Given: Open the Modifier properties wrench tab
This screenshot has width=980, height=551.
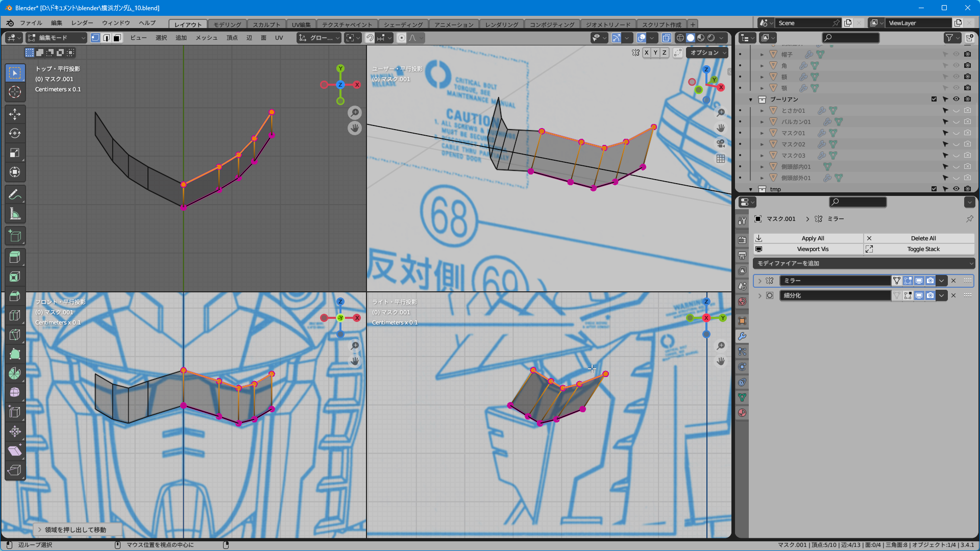Looking at the screenshot, I should pyautogui.click(x=742, y=336).
